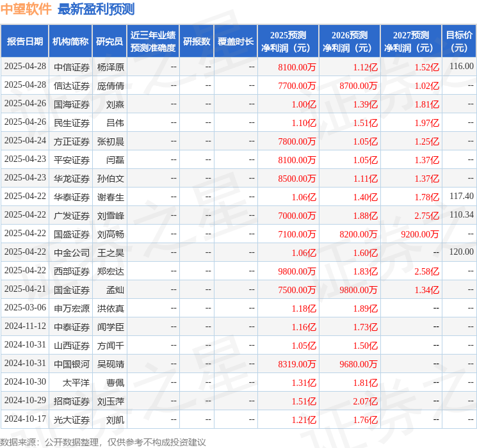Click analyst name 谢春生
The image size is (477, 448).
110,197
